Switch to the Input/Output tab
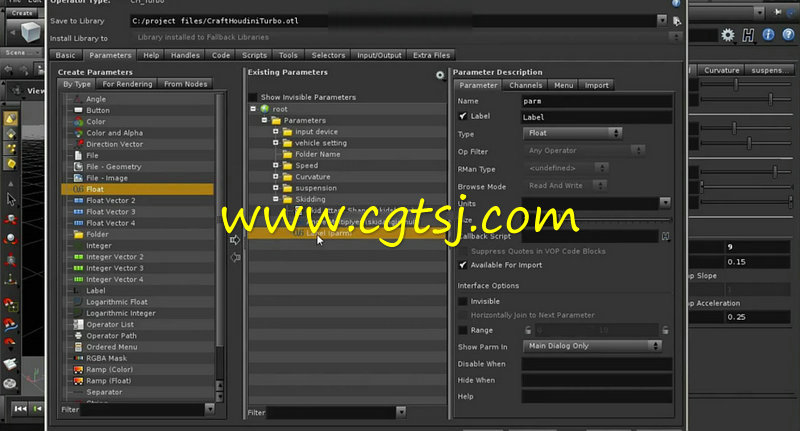The width and height of the screenshot is (800, 431). pyautogui.click(x=379, y=55)
